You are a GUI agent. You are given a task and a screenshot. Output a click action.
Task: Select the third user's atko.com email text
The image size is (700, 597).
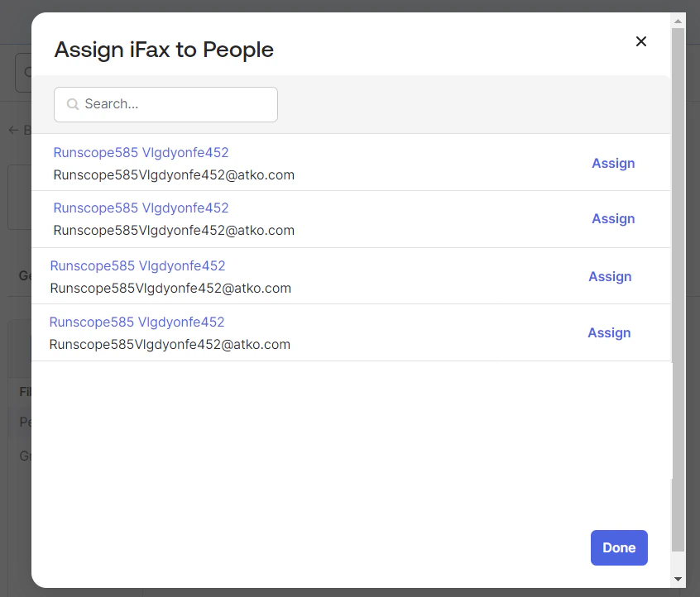(170, 289)
